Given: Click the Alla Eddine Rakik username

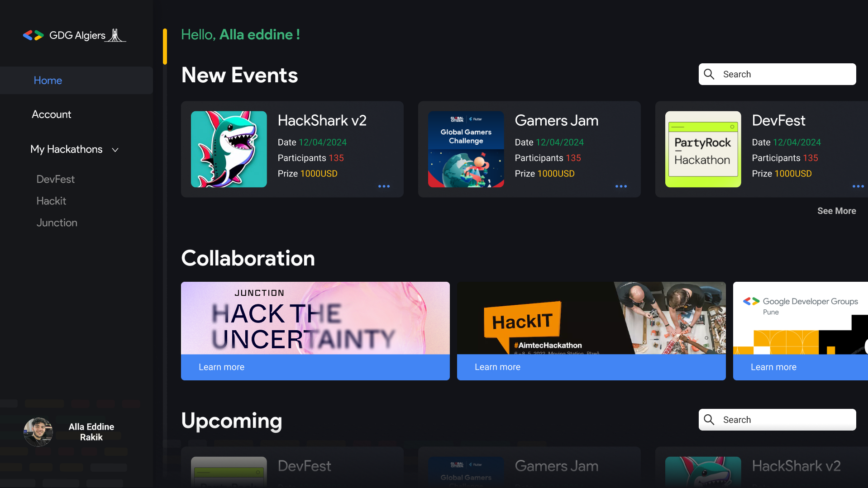Looking at the screenshot, I should tap(91, 432).
